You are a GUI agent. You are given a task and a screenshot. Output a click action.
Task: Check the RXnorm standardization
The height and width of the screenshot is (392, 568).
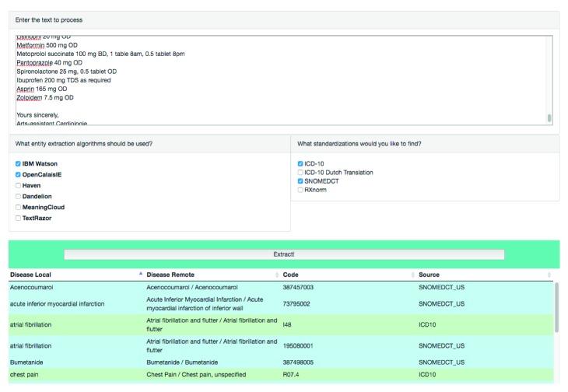(300, 189)
